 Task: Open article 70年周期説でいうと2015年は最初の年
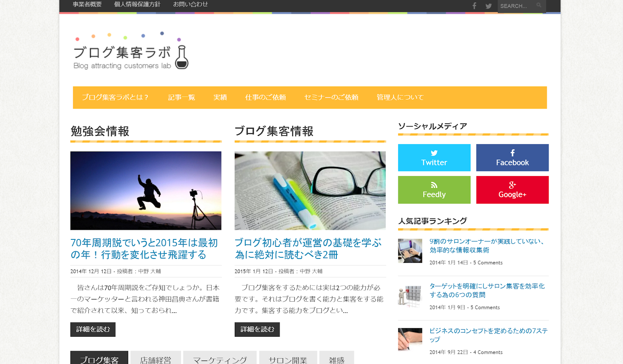click(144, 249)
